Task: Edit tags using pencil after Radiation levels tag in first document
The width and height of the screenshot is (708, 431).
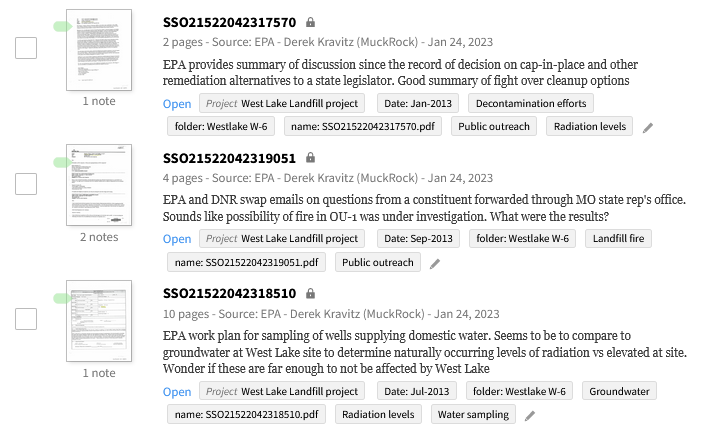Action: [x=648, y=128]
